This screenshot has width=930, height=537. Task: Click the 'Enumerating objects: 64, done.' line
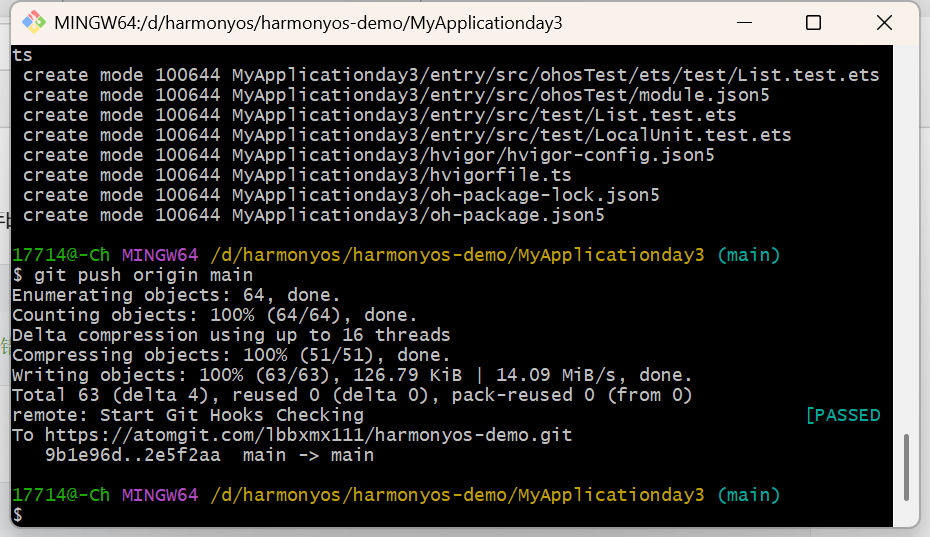pos(176,295)
